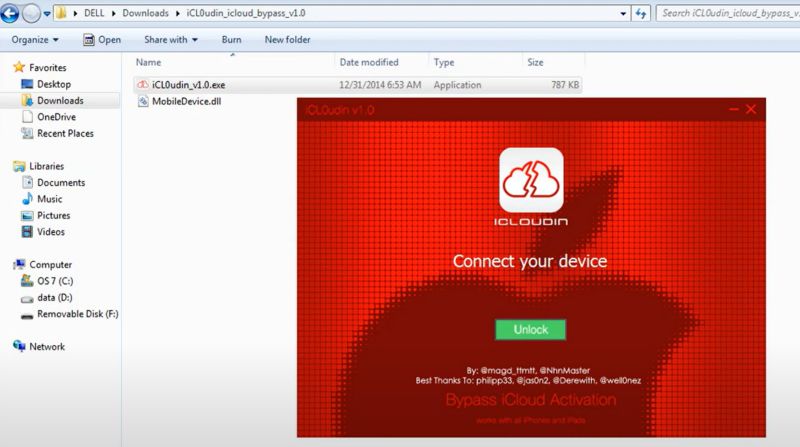Open the address bar history dropdown arrow
800x447 pixels.
[626, 14]
